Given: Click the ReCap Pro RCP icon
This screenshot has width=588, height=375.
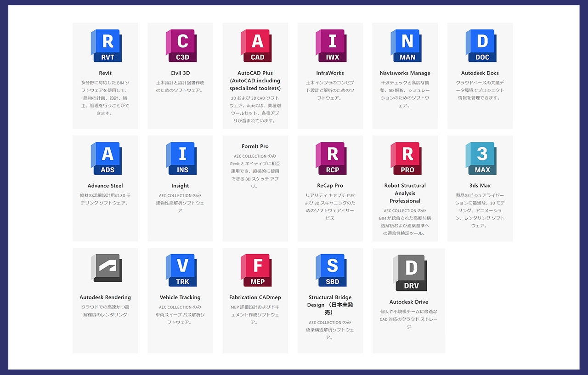Looking at the screenshot, I should (330, 159).
